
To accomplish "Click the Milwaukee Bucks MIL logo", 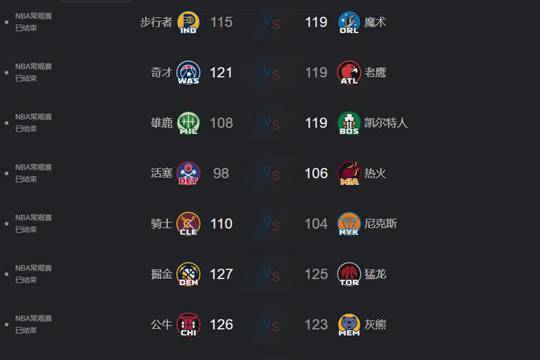I will tap(188, 123).
